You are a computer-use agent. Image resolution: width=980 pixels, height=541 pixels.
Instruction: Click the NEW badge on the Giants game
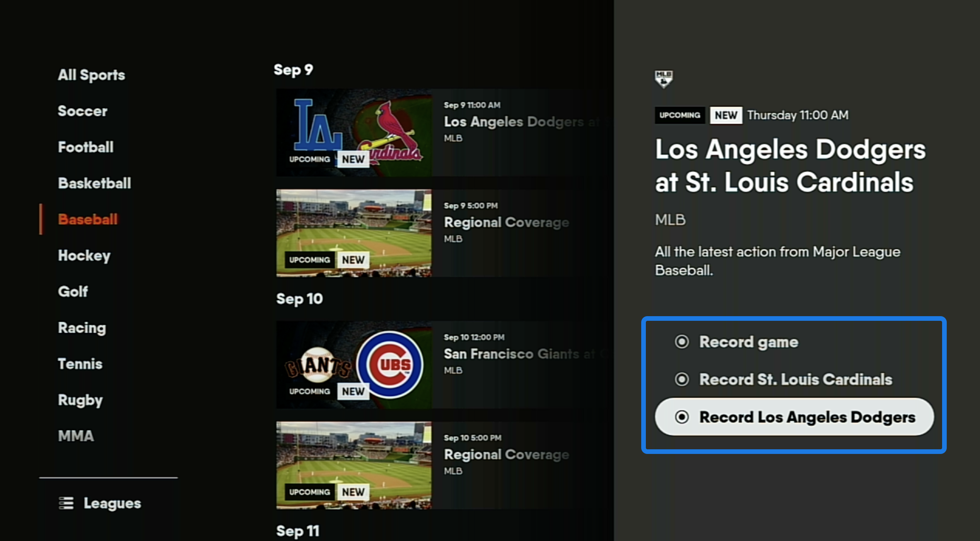click(353, 391)
